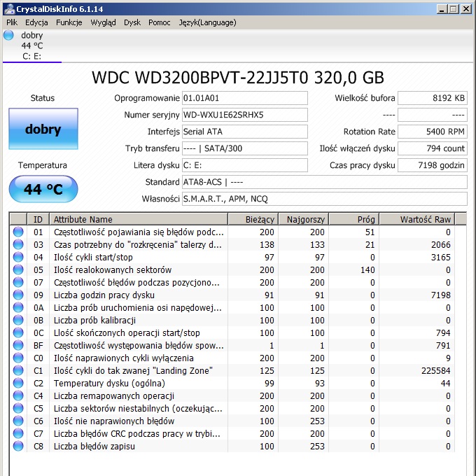The width and height of the screenshot is (476, 476).
Task: Open the Edycja menu
Action: [x=36, y=22]
